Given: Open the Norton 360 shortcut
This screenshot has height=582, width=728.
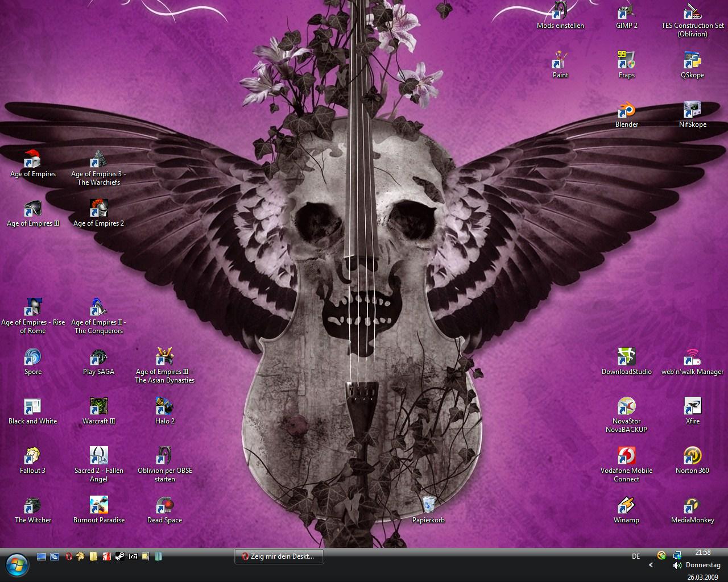Looking at the screenshot, I should coord(692,458).
